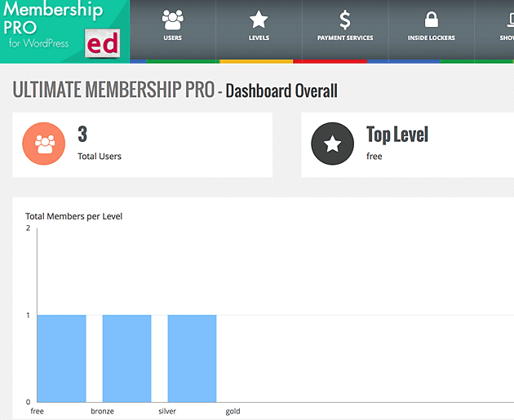This screenshot has width=514, height=420.
Task: Open Payment Services dollar icon
Action: pyautogui.click(x=345, y=20)
